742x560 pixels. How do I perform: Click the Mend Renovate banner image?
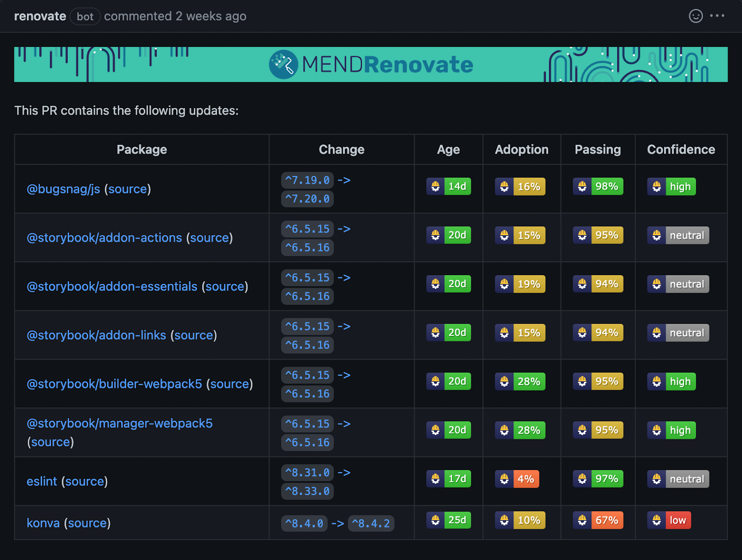371,64
